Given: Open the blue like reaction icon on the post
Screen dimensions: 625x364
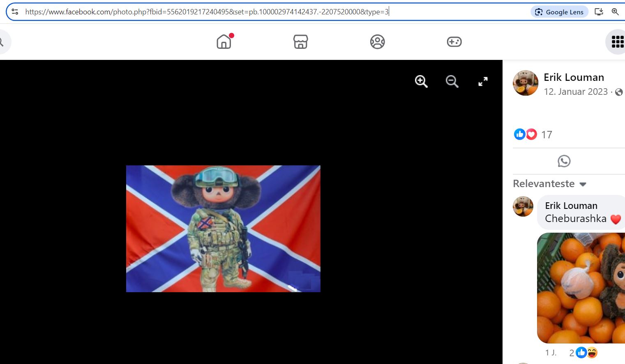Looking at the screenshot, I should pos(520,134).
